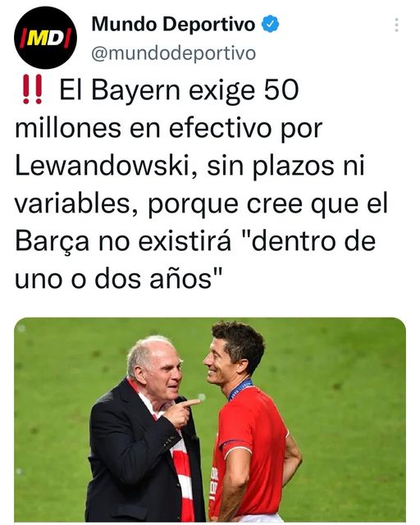Open the MD profile avatar
Screen dimensions: 420x525
(46, 38)
